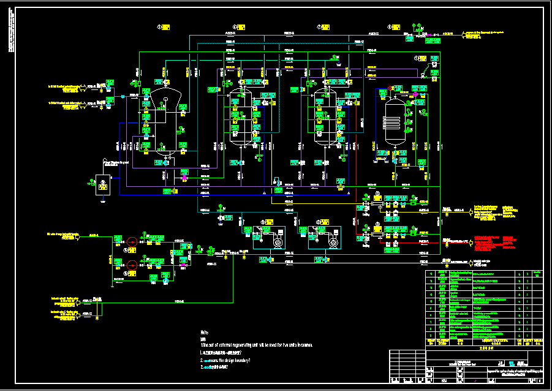Select the green gauge beside the small tank
Viewport: 552px width, 392px height.
[x=93, y=183]
